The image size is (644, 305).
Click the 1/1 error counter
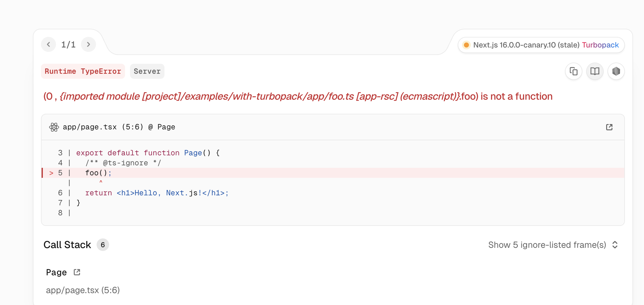coord(68,45)
